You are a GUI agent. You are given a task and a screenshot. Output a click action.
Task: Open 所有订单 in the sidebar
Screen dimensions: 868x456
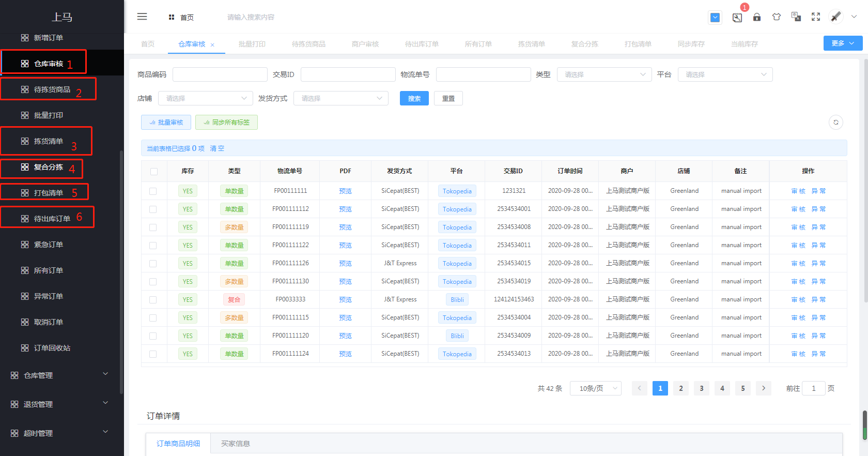pos(49,270)
